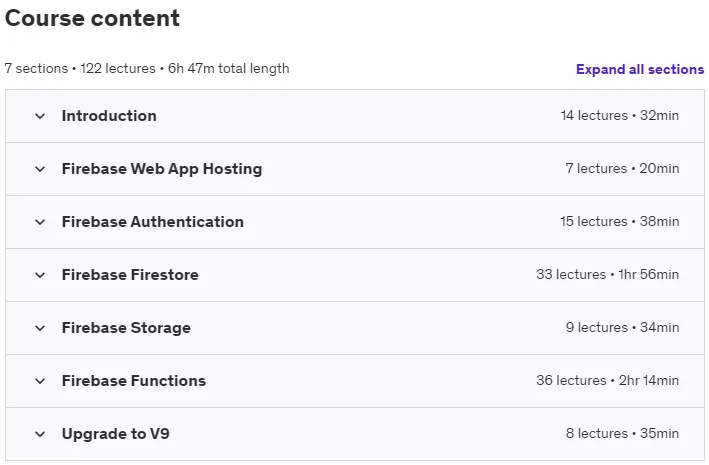Click the chevron arrow beside Firebase Functions

point(40,381)
